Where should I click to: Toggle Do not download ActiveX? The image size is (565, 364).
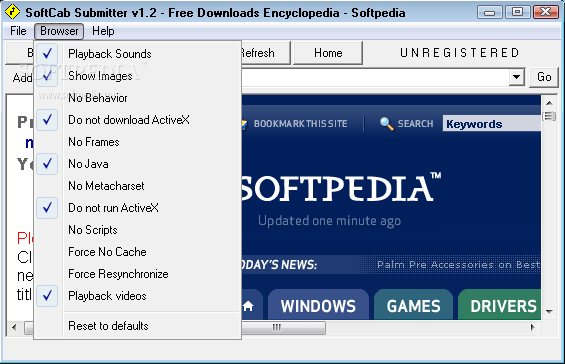click(x=138, y=120)
